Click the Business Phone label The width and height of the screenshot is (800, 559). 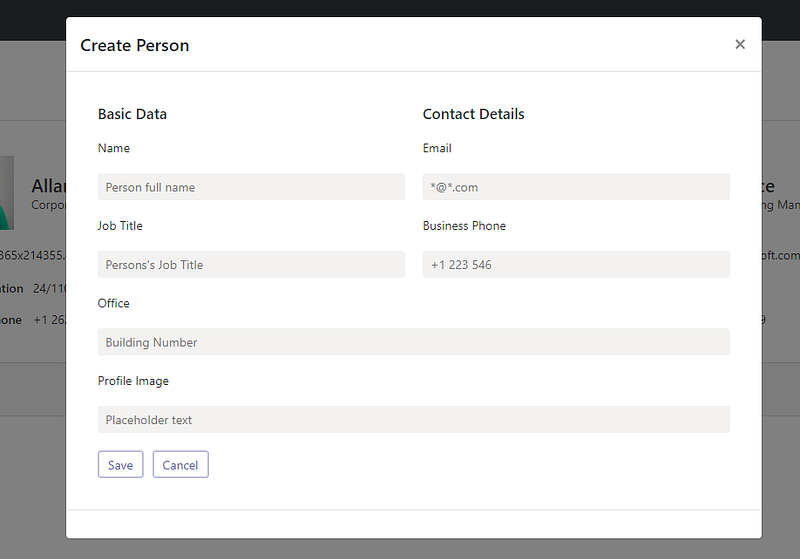[464, 225]
